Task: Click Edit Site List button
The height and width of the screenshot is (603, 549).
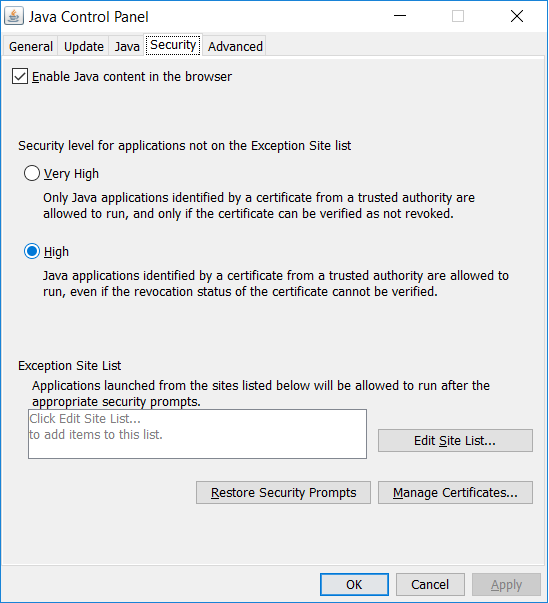Action: coord(455,440)
